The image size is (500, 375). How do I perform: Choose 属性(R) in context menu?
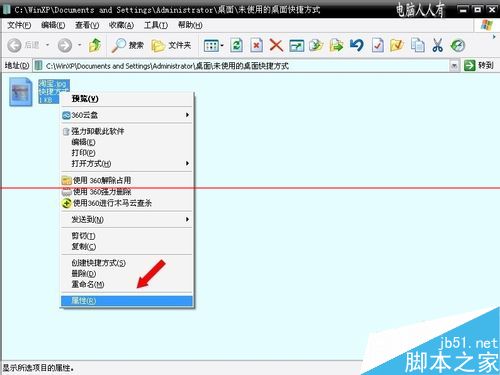tap(127, 301)
